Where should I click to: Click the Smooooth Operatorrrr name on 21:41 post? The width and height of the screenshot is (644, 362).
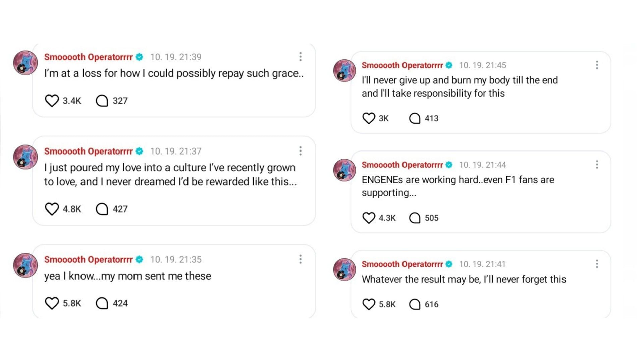tap(402, 264)
